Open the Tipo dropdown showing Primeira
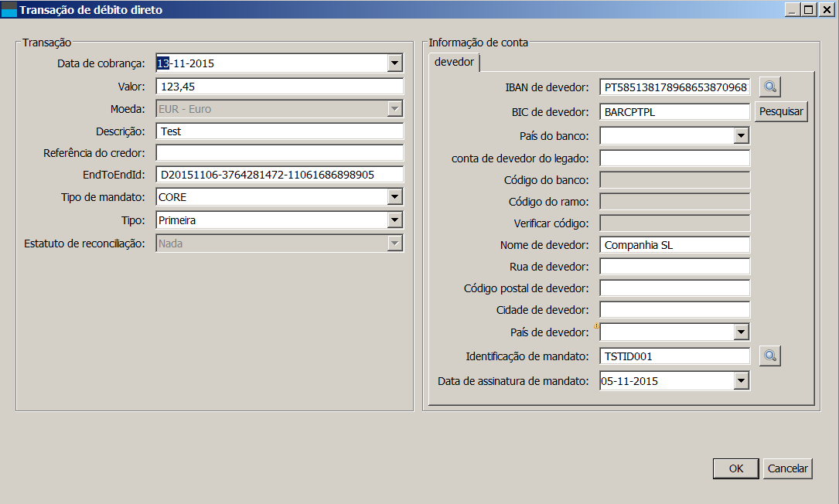This screenshot has height=504, width=839. point(395,220)
